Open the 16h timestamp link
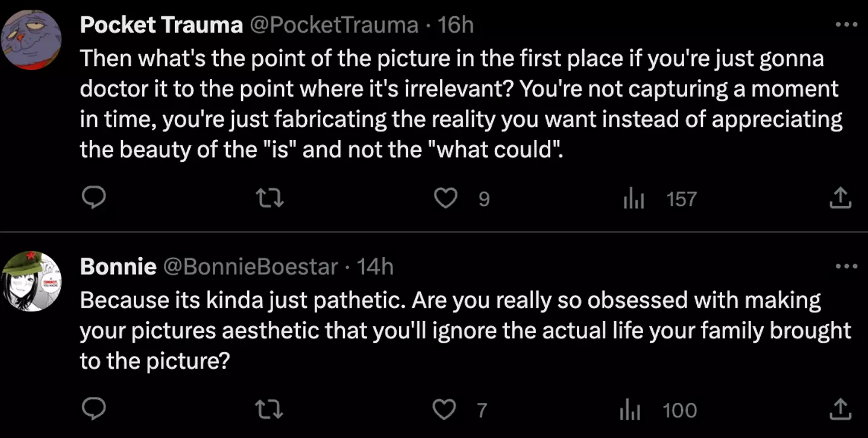 456,25
